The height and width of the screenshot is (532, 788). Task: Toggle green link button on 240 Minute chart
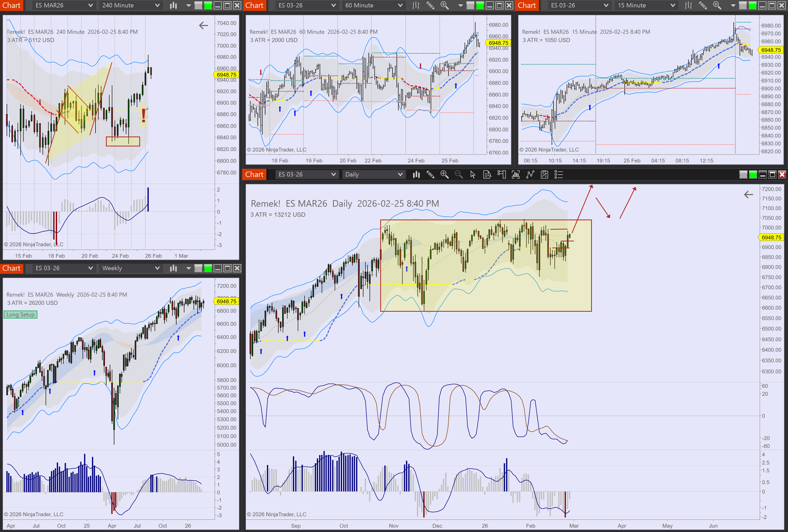[208, 5]
